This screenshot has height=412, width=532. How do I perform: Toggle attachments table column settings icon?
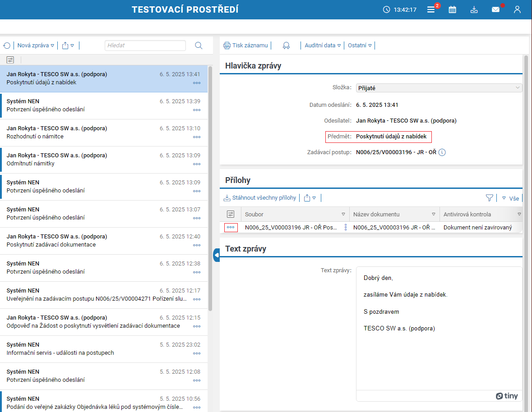point(231,214)
